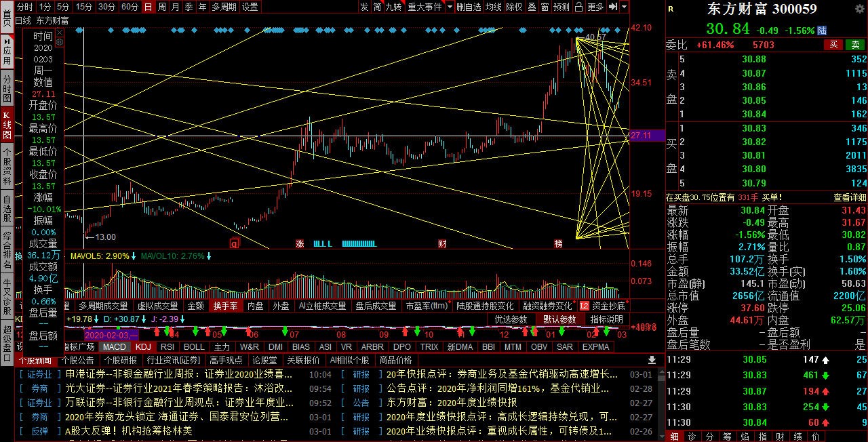The image size is (868, 442).
Task: Toggle 除权 ex-rights adjustment
Action: (x=514, y=7)
